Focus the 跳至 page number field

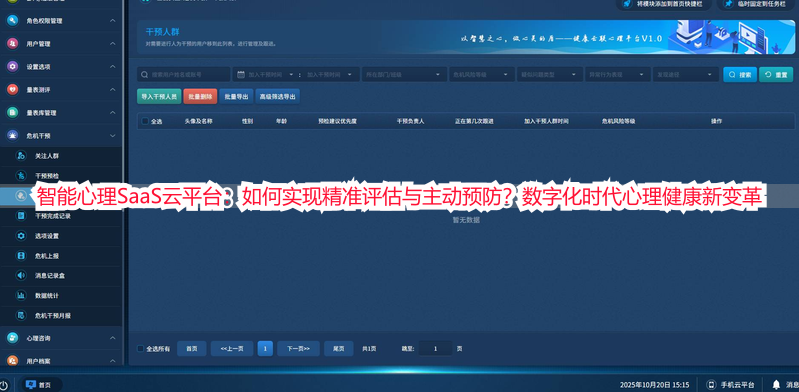[x=435, y=349]
